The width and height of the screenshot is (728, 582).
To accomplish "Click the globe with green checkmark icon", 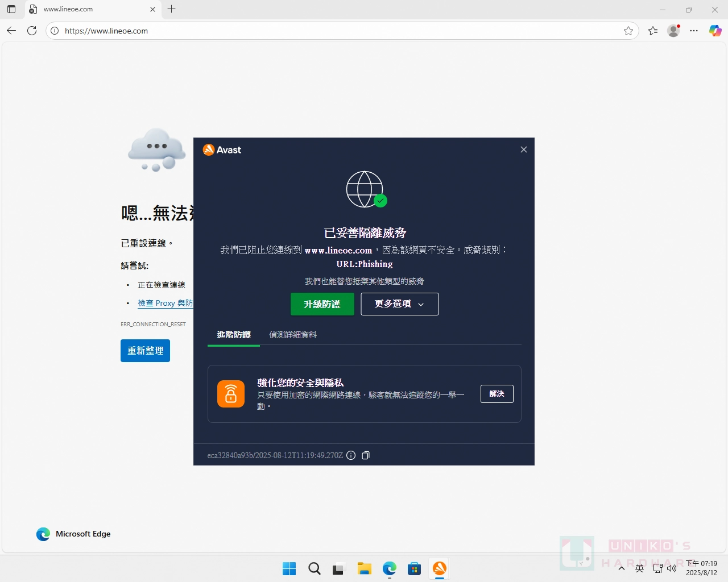I will (x=366, y=189).
